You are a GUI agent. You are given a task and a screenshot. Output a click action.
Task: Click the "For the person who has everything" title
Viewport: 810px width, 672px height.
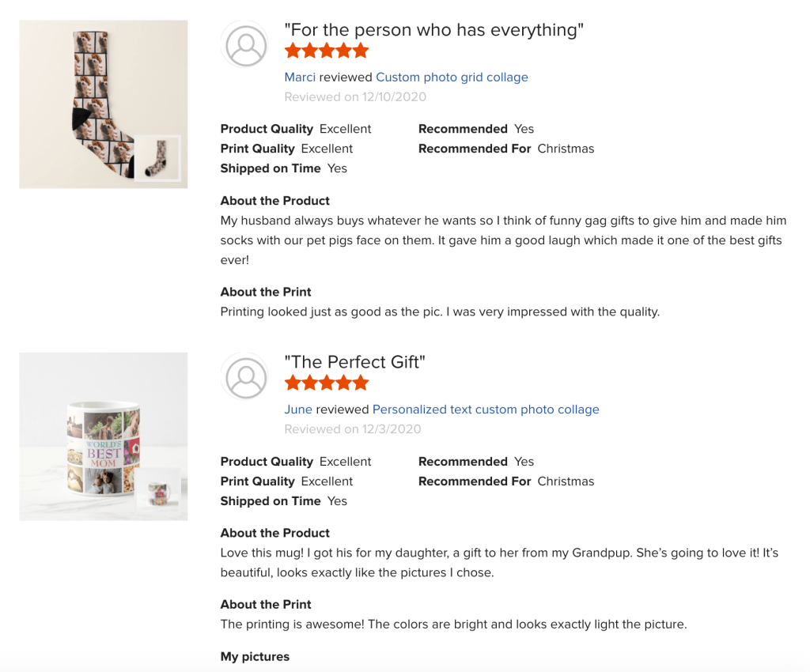tap(433, 30)
